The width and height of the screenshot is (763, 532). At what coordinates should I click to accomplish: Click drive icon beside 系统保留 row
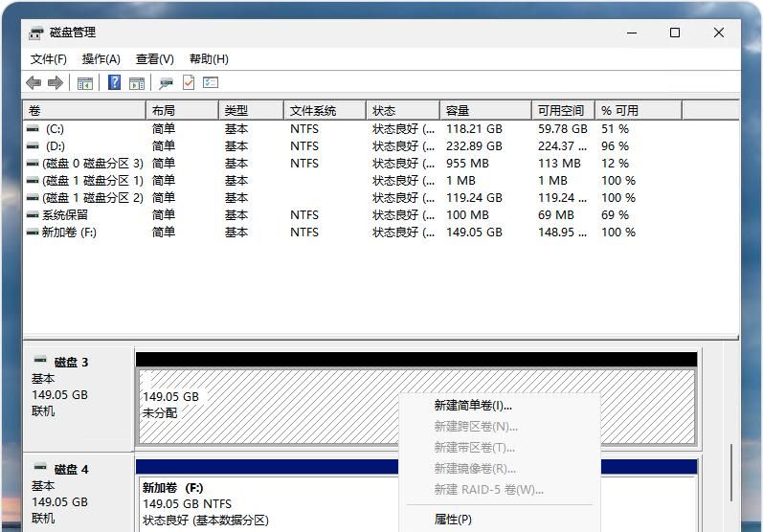click(x=33, y=215)
